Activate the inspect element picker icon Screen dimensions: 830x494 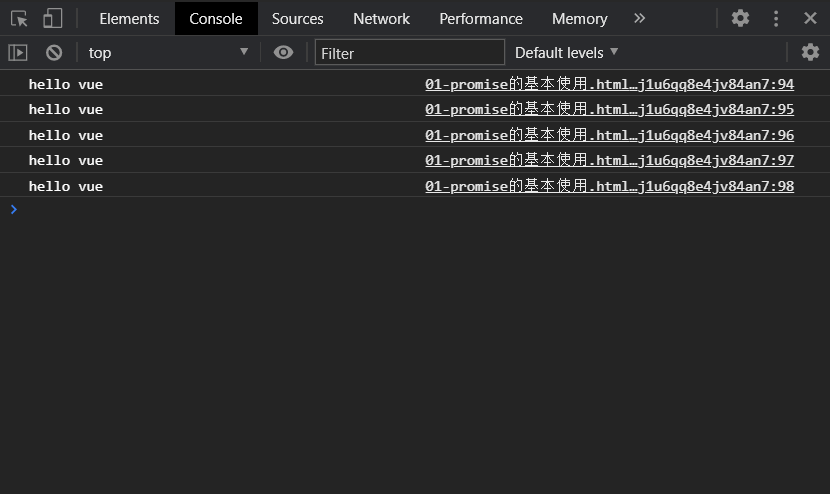coord(19,19)
